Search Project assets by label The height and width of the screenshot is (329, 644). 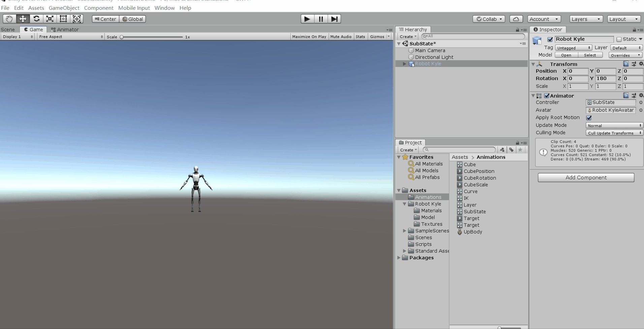(511, 150)
